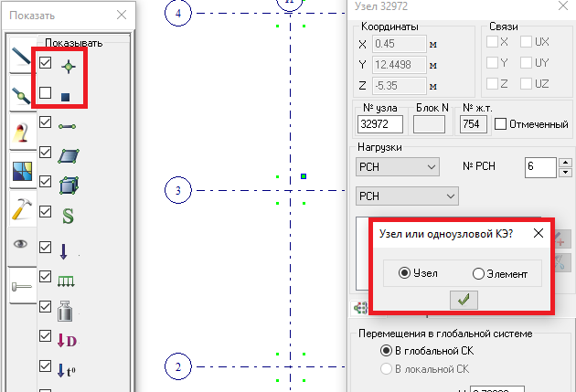Open the colored mosaic display tab
Screen dimensions: 576x392
(21, 172)
